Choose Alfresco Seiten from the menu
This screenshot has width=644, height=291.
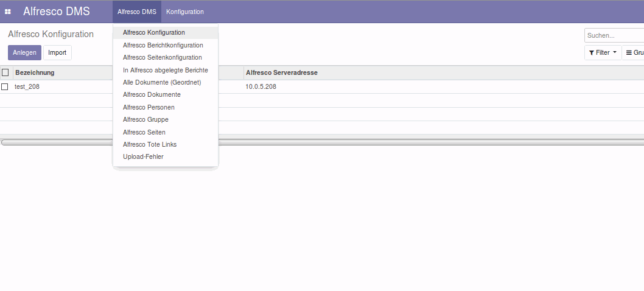166,132
